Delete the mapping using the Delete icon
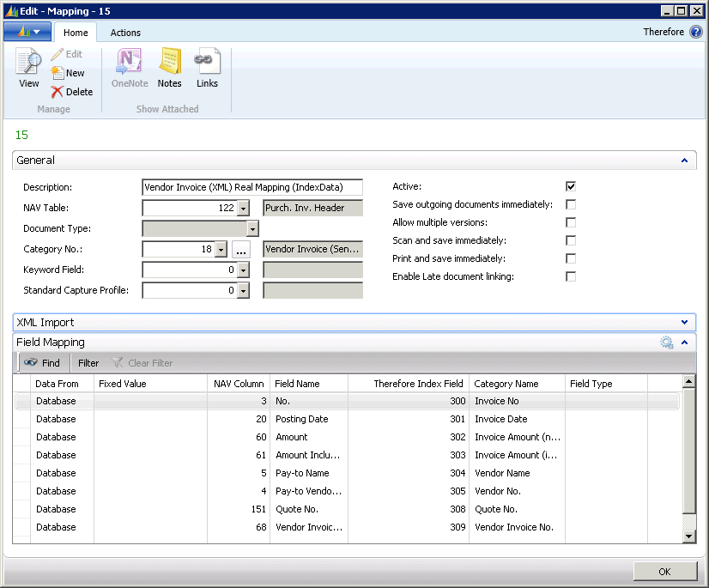 (72, 92)
